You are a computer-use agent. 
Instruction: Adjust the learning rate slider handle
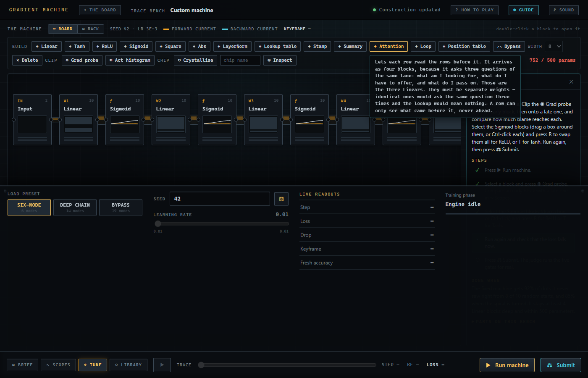coord(158,224)
